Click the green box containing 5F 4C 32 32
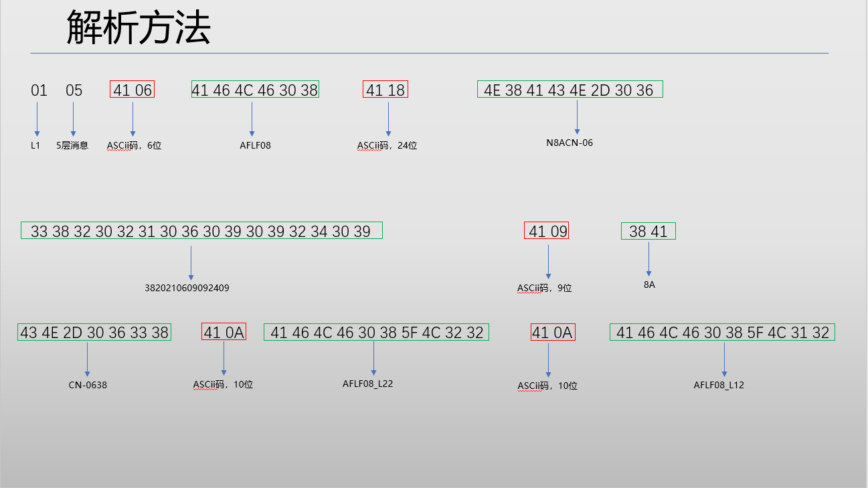 (x=376, y=331)
